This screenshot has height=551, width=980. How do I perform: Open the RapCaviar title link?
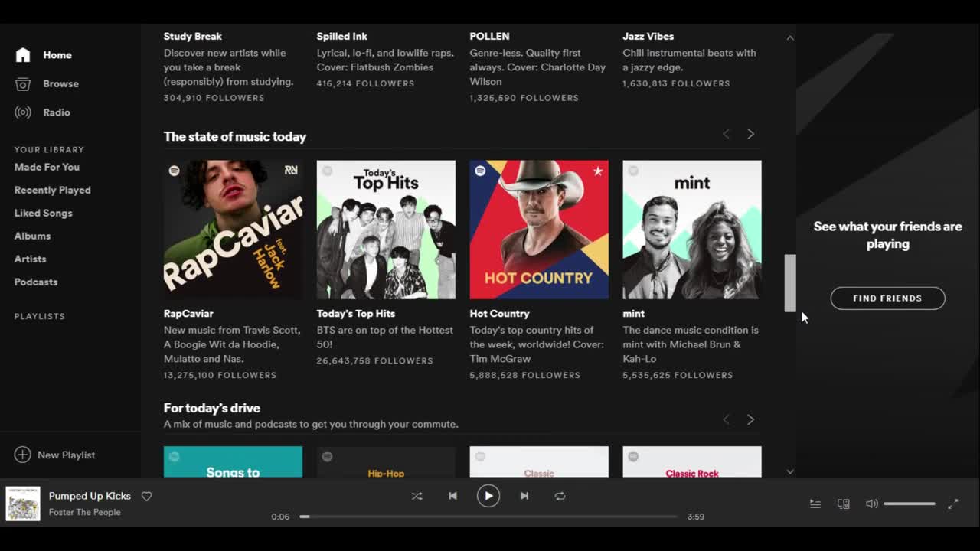point(188,314)
